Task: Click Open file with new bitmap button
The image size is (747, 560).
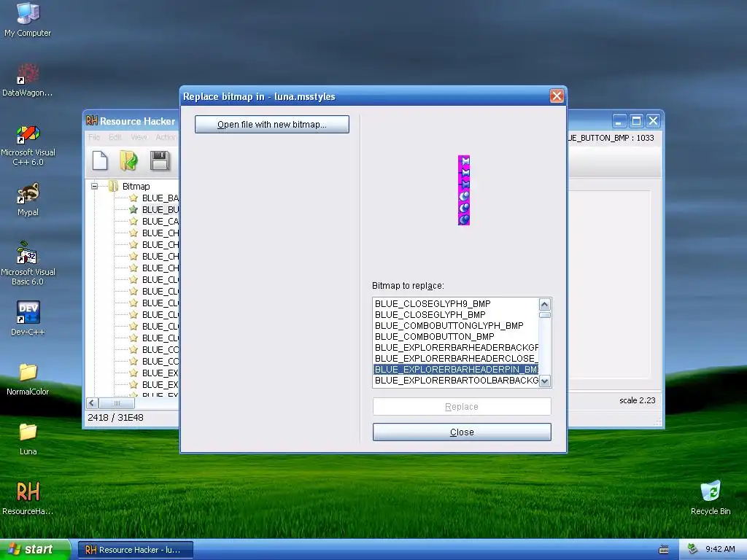Action: tap(272, 124)
